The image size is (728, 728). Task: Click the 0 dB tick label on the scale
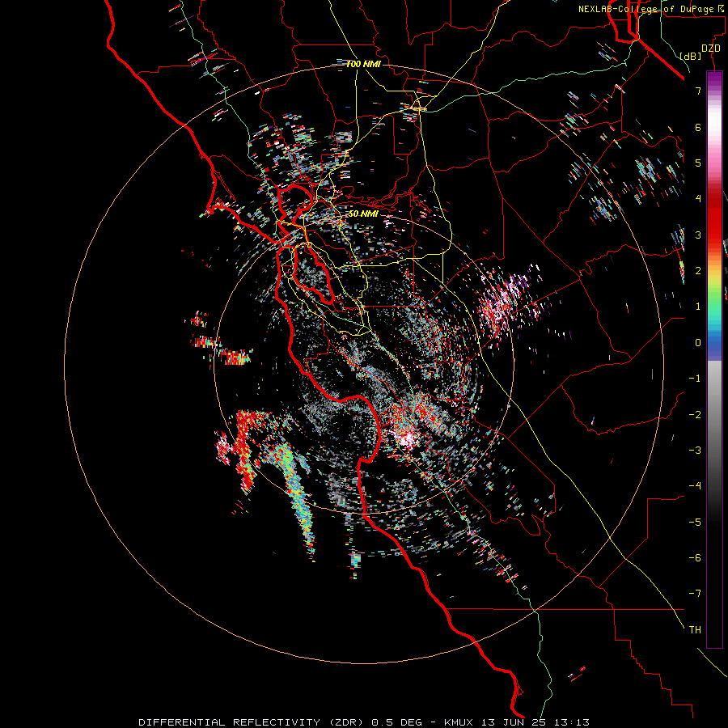(x=698, y=343)
